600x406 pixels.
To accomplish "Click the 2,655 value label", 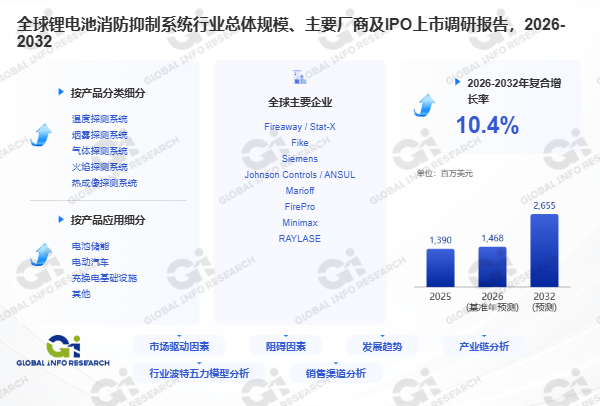I will (x=544, y=206).
